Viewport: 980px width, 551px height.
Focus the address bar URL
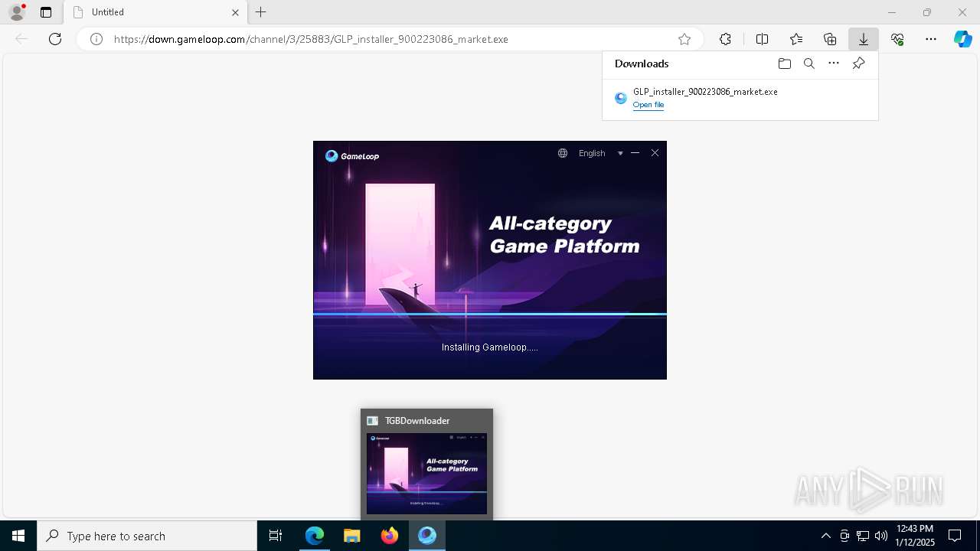pos(311,39)
